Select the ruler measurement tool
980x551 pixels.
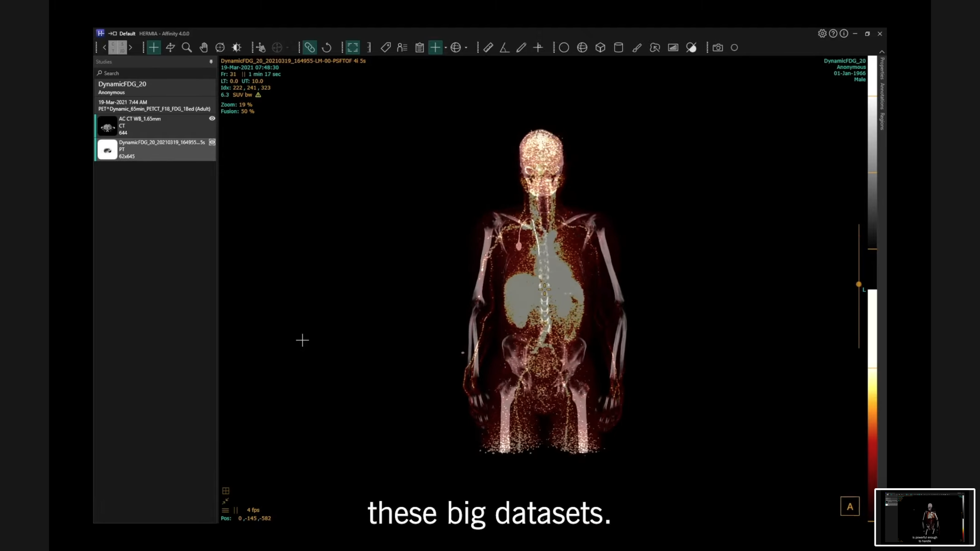[x=488, y=47]
